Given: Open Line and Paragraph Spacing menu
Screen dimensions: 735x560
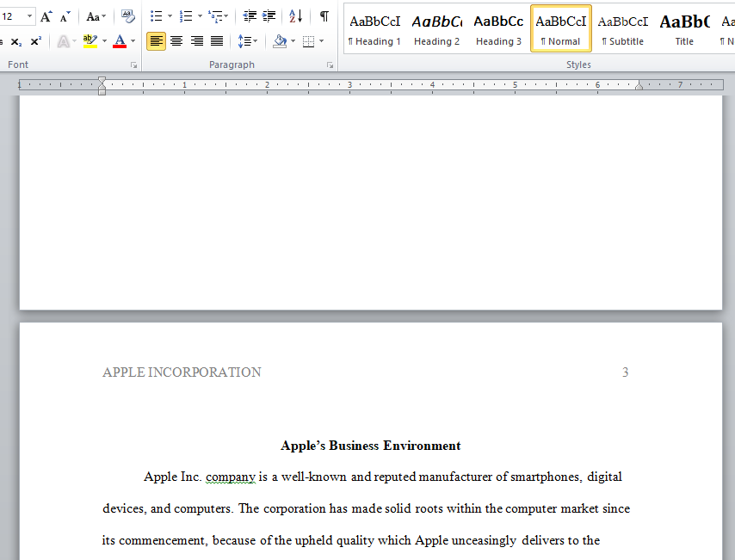Looking at the screenshot, I should point(248,41).
